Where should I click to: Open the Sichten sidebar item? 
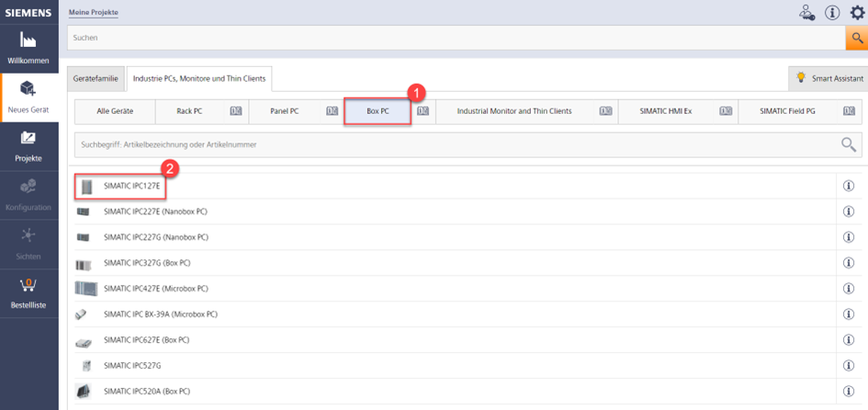click(x=28, y=245)
